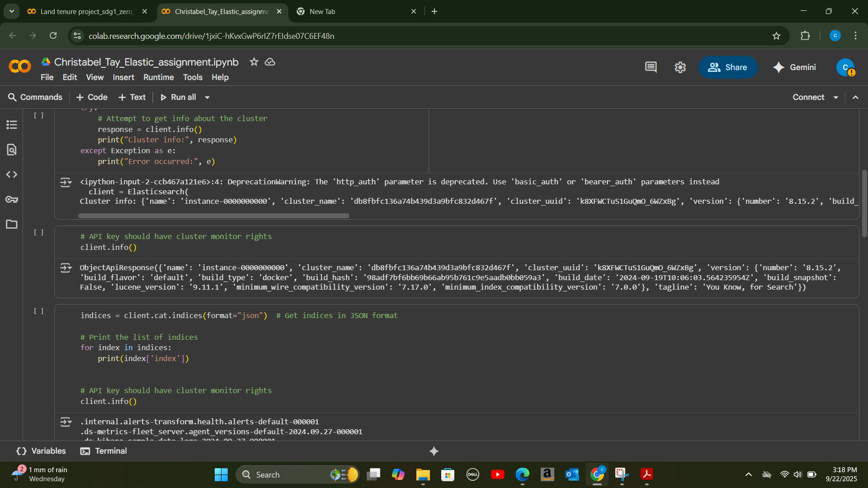Image resolution: width=868 pixels, height=488 pixels.
Task: Click the Share button
Action: click(x=728, y=67)
